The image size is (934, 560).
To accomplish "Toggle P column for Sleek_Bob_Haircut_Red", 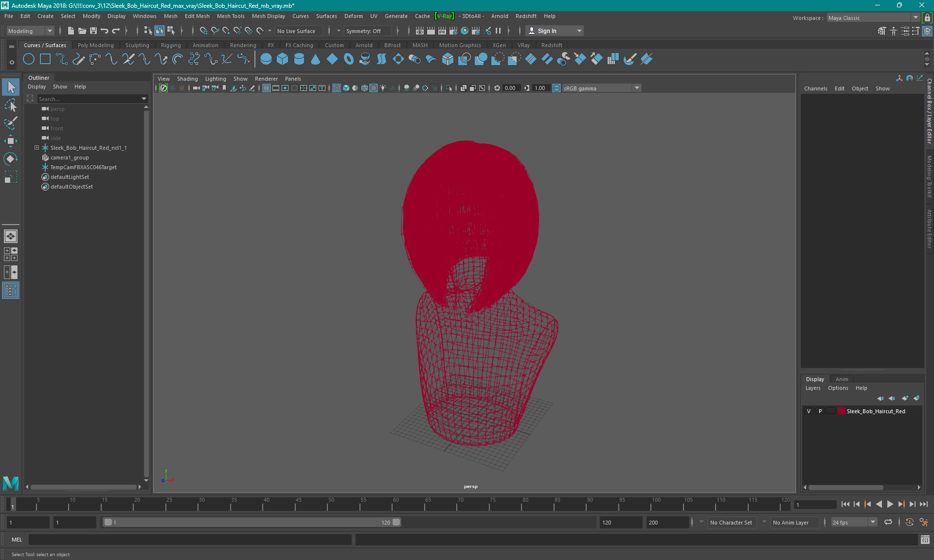I will (819, 411).
